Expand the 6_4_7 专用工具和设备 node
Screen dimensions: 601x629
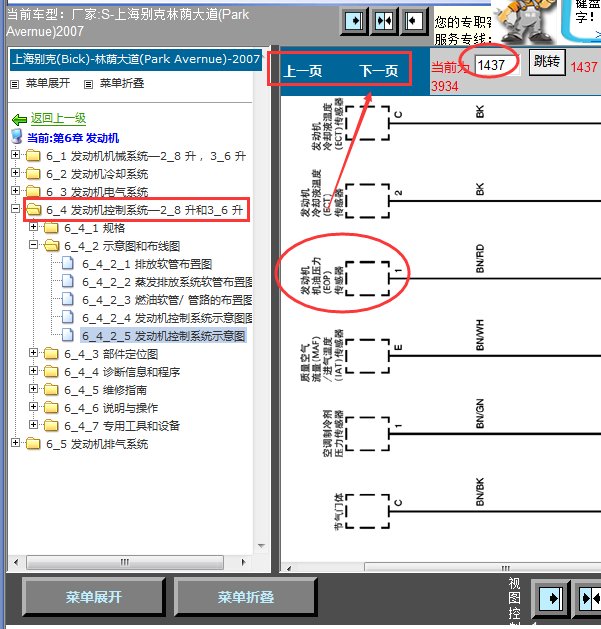coord(33,424)
